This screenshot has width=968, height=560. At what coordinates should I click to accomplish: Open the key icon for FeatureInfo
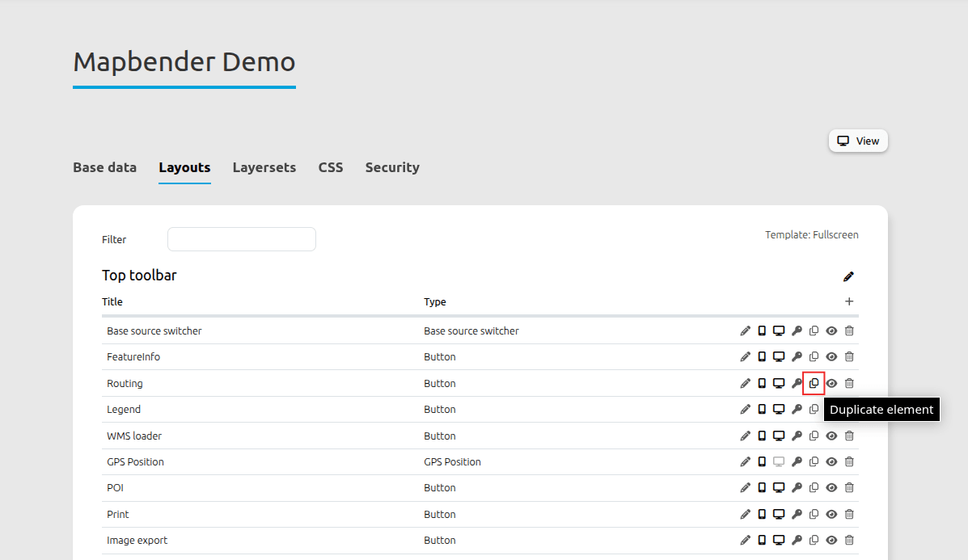797,357
